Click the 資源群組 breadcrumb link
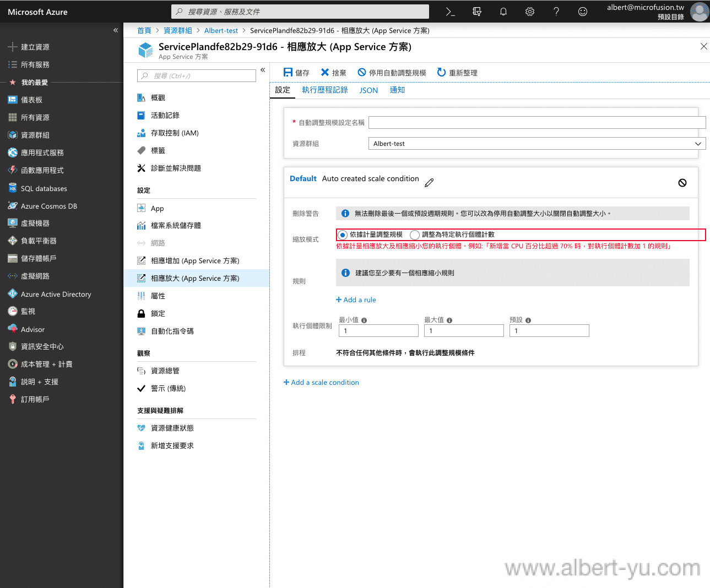This screenshot has height=588, width=710. tap(178, 30)
